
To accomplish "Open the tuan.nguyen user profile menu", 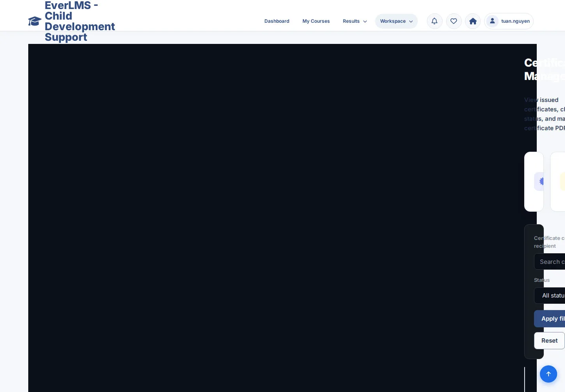I will point(509,21).
